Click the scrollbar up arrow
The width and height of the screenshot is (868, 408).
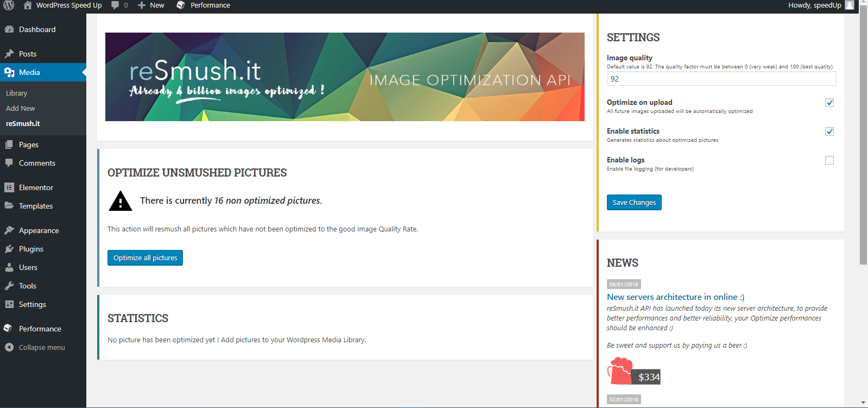[864, 3]
